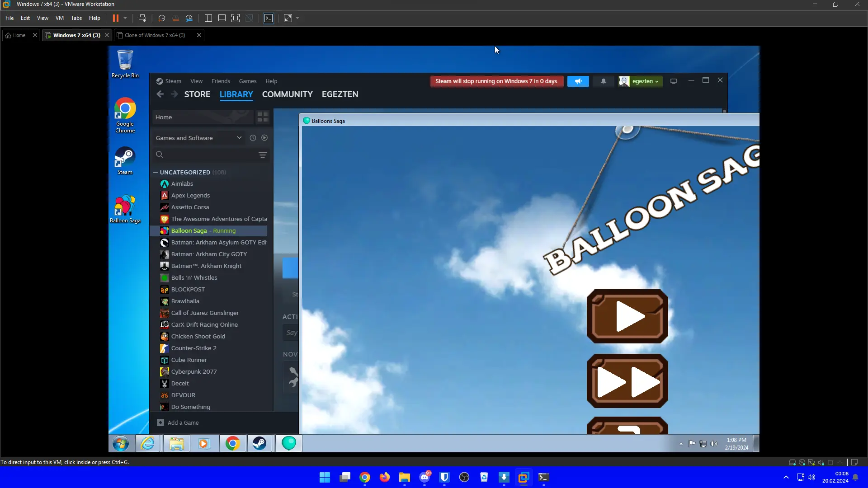
Task: Open the Friends menu in Steam
Action: point(221,81)
